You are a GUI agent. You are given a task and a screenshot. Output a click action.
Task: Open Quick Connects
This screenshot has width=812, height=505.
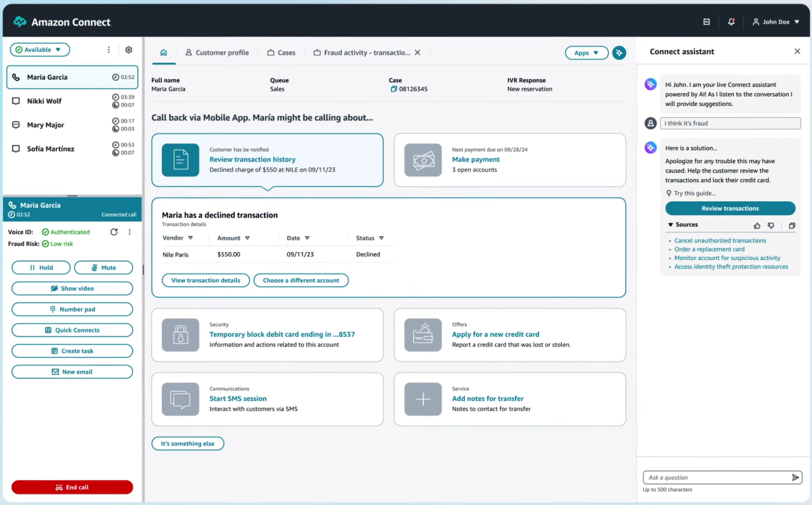click(x=72, y=330)
